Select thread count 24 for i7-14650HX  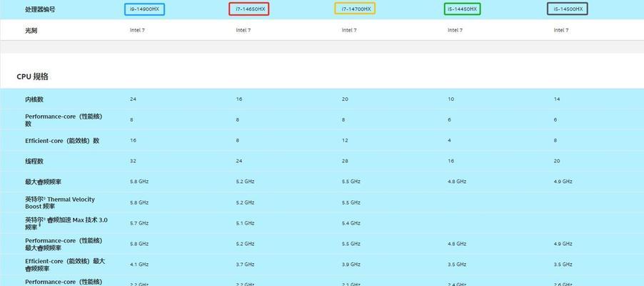tap(239, 161)
